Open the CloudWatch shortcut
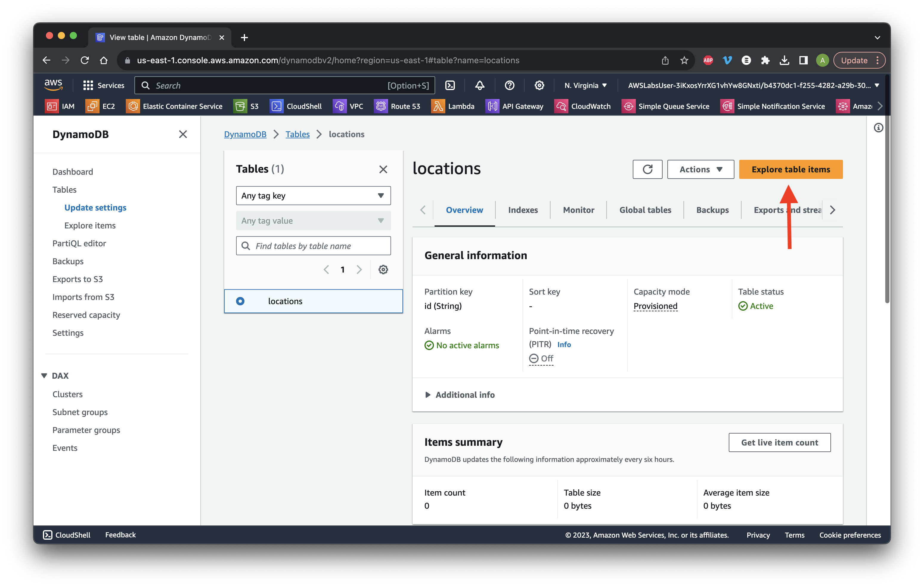The image size is (924, 588). [582, 106]
